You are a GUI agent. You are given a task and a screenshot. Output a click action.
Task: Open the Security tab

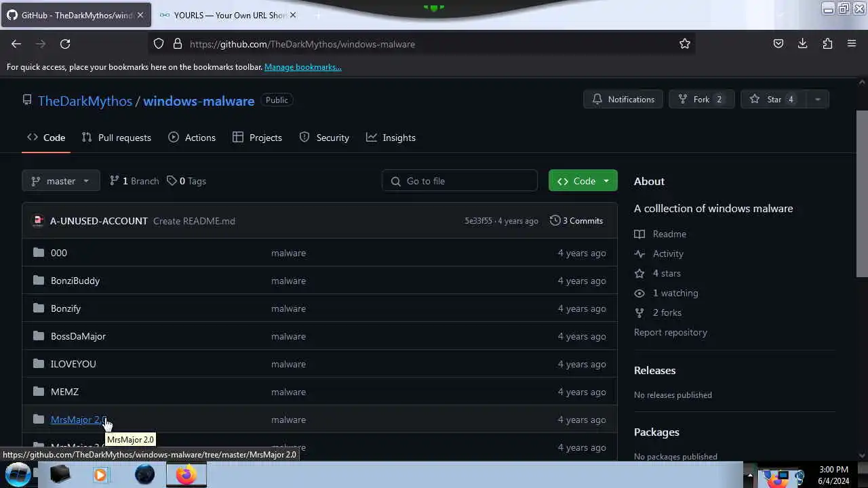point(324,138)
